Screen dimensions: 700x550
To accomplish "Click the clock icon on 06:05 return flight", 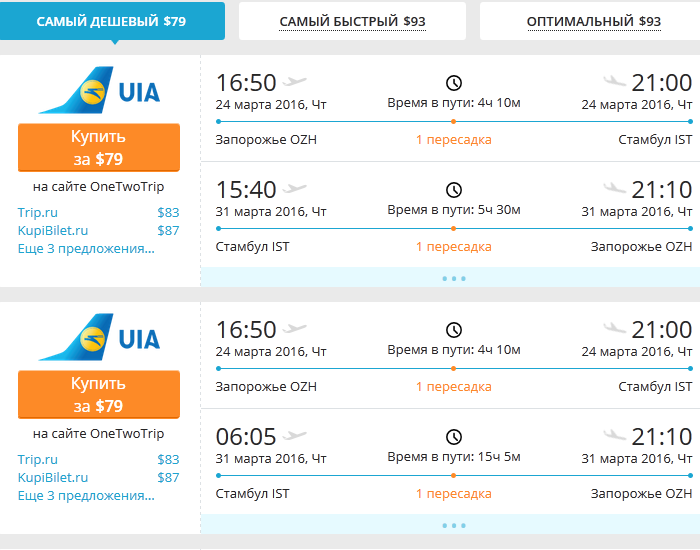I will click(x=454, y=437).
